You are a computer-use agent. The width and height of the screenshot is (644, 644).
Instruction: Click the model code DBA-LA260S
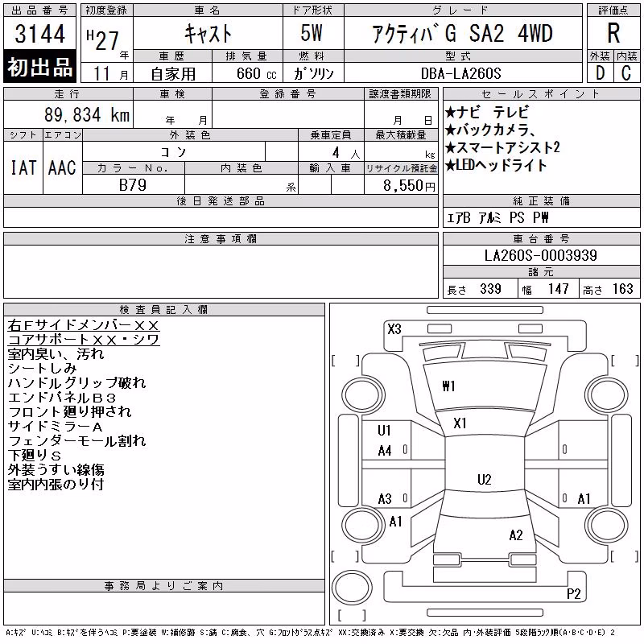pyautogui.click(x=460, y=73)
